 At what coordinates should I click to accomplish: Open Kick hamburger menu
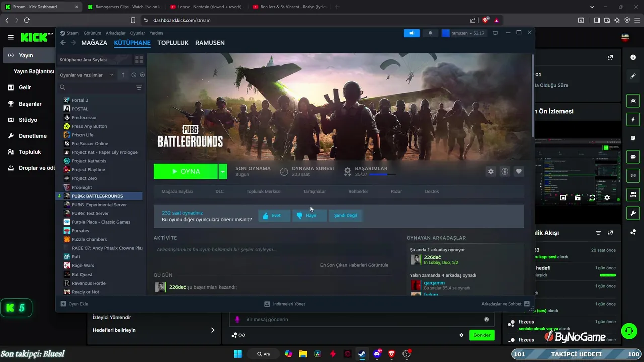(x=11, y=37)
